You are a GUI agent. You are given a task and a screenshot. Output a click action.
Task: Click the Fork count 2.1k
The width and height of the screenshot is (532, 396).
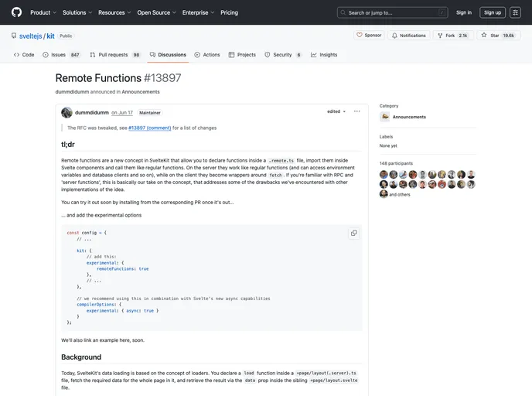point(463,36)
